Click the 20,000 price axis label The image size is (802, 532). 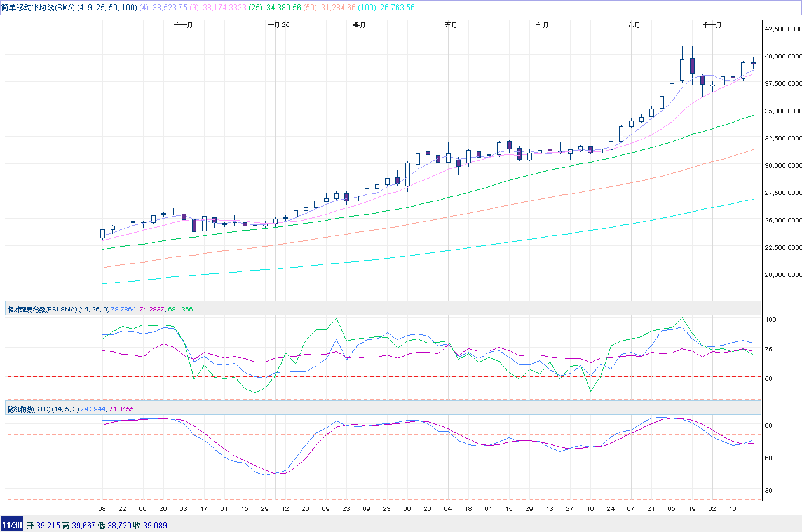pyautogui.click(x=782, y=275)
